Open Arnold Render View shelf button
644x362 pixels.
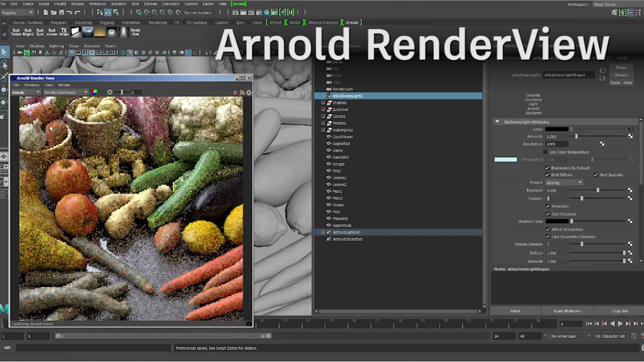pyautogui.click(x=136, y=32)
